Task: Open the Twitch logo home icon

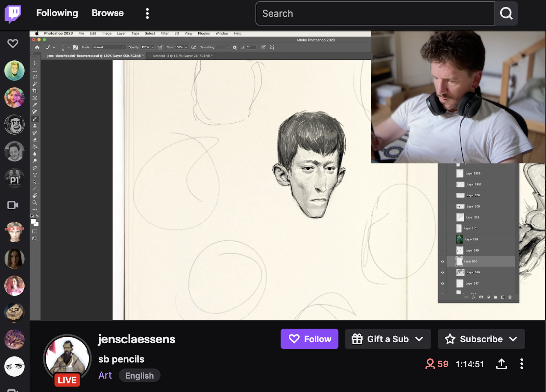Action: (x=12, y=14)
